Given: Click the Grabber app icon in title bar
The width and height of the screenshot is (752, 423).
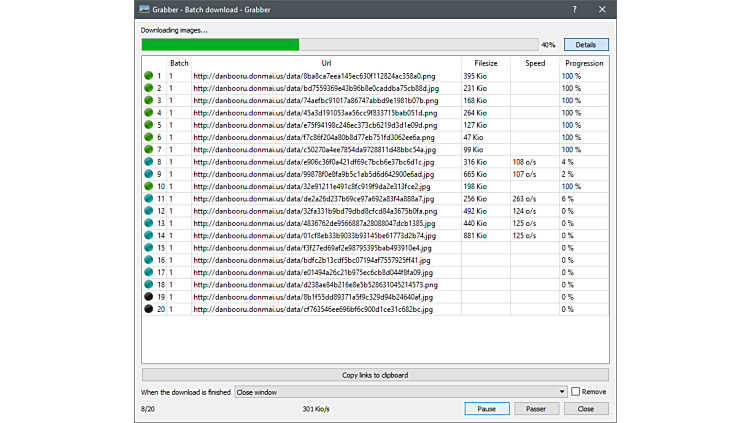Looking at the screenshot, I should click(x=145, y=9).
